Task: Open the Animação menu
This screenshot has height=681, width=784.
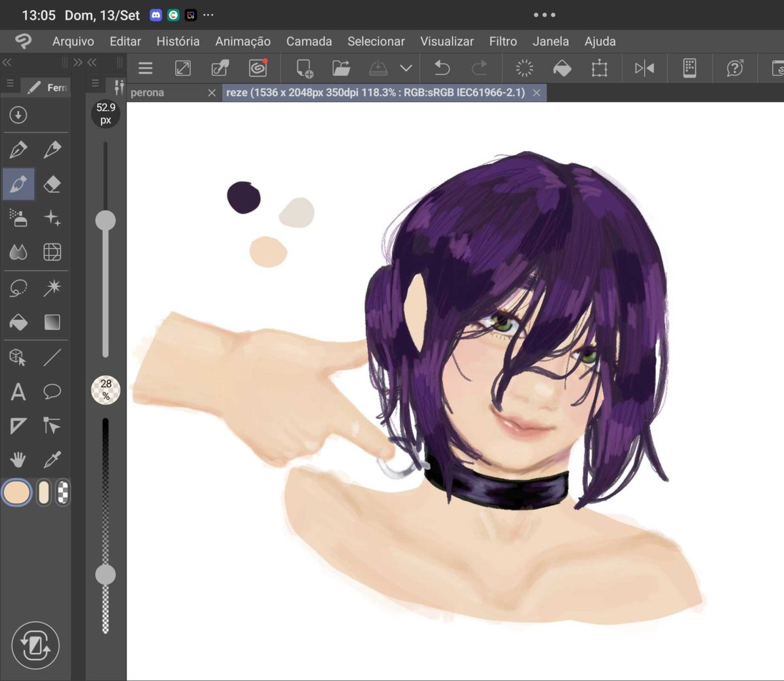Action: pyautogui.click(x=243, y=41)
